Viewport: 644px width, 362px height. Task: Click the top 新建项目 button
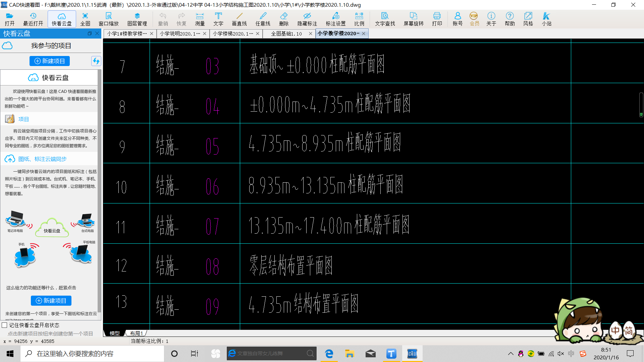(50, 61)
